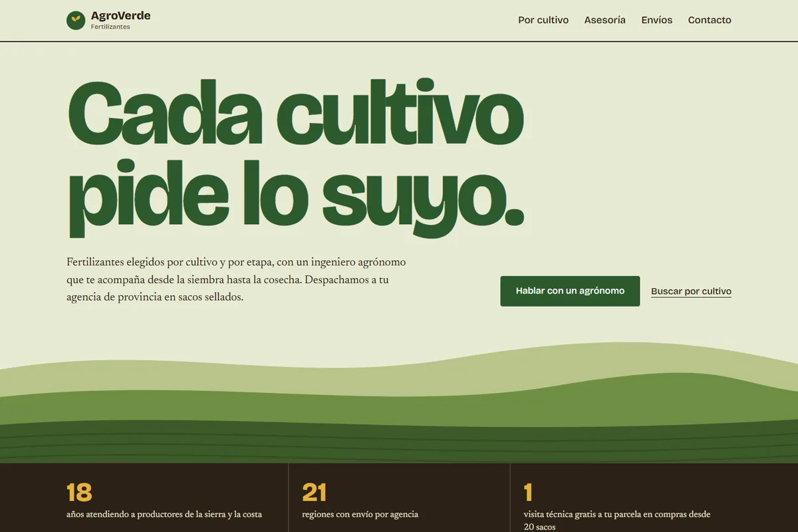798x532 pixels.
Task: Go to the Asesoría nav link
Action: click(x=604, y=20)
